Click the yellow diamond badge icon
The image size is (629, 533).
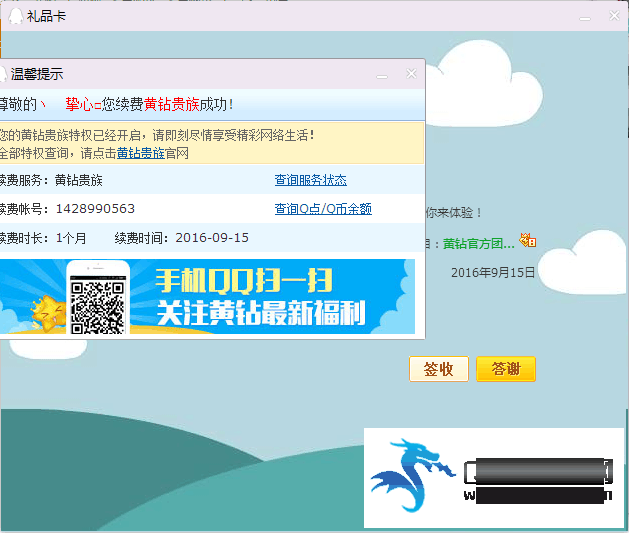tap(527, 240)
